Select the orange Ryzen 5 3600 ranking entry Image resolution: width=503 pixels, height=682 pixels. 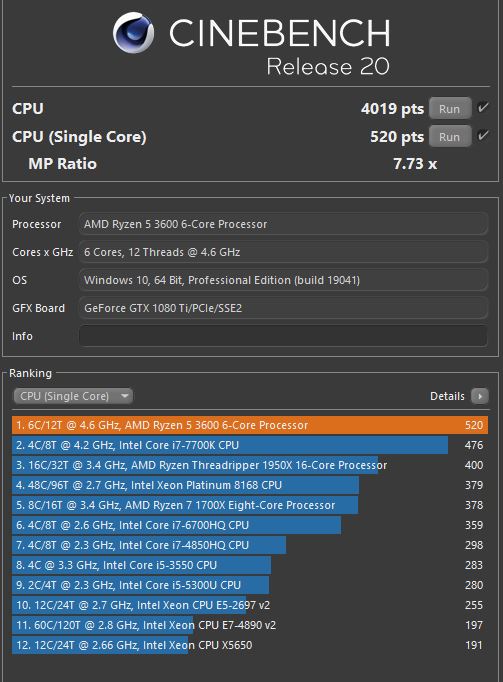tap(250, 425)
